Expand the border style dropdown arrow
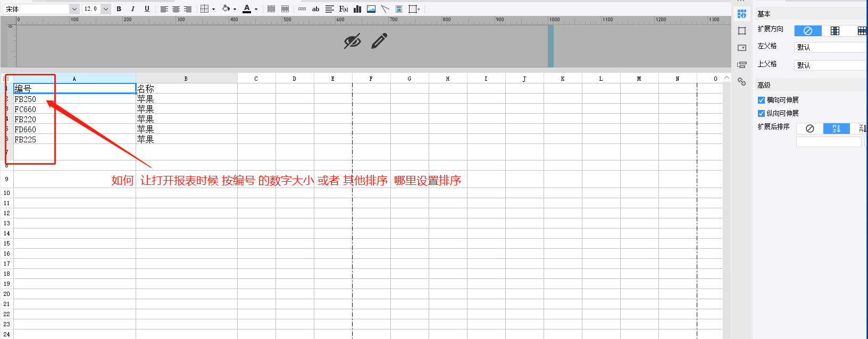Image resolution: width=868 pixels, height=339 pixels. coord(213,9)
